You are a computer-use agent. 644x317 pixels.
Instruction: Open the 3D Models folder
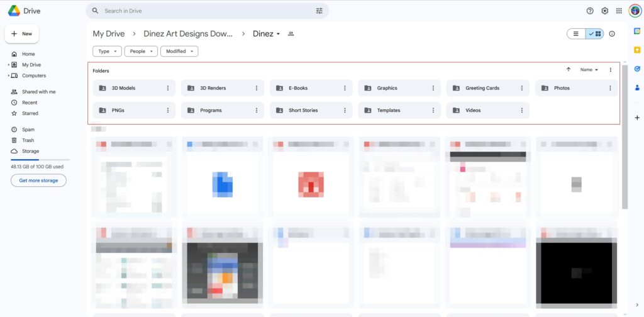pos(134,88)
